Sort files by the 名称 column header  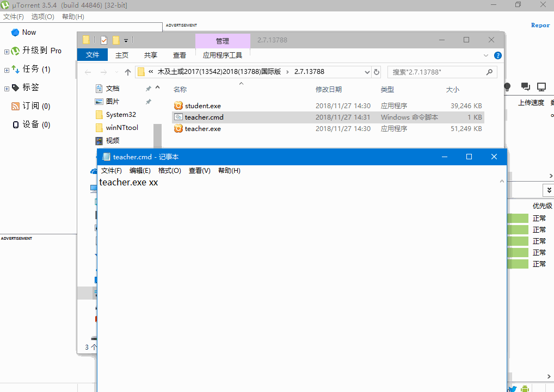180,90
